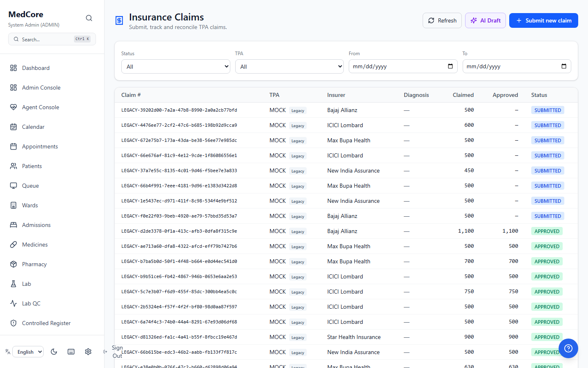Click the To date input field

(517, 66)
